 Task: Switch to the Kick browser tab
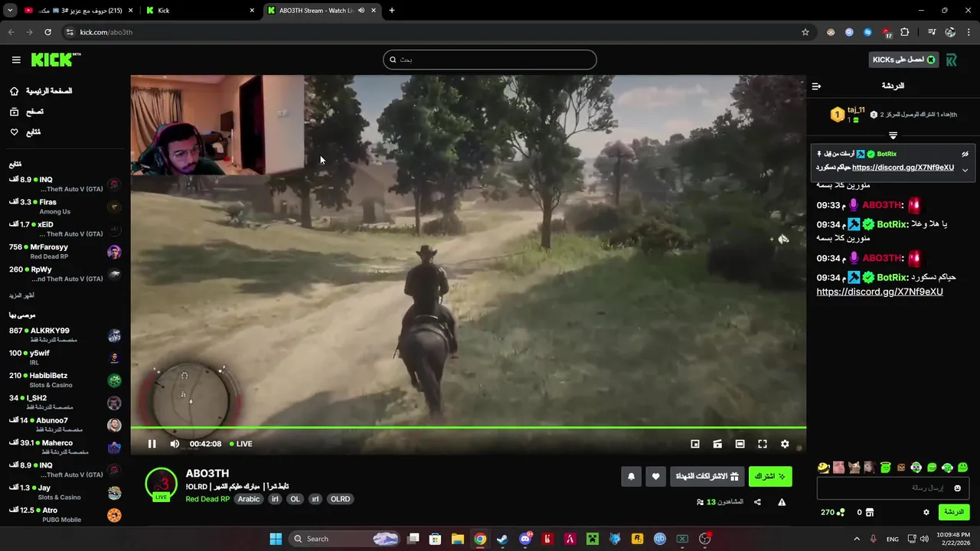pos(199,11)
